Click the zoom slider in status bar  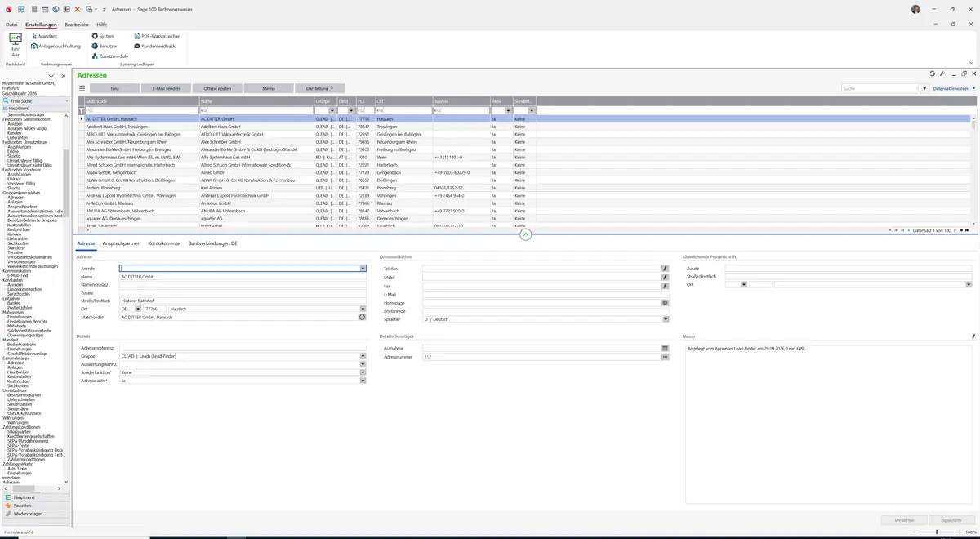[936, 532]
